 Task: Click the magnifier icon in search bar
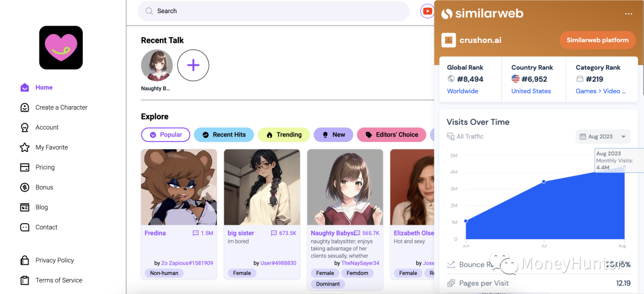click(149, 11)
